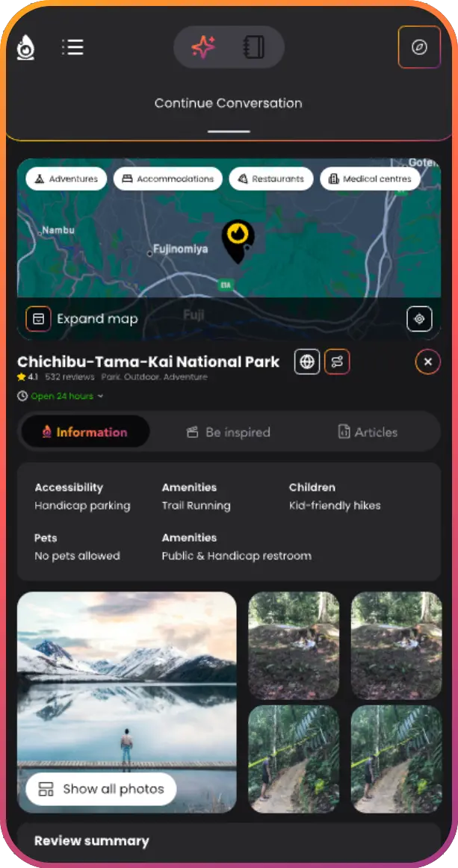Switch to the notebook journal mode
The image size is (458, 868).
(254, 47)
